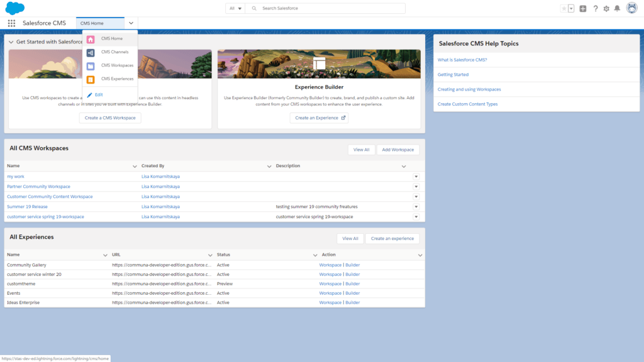Click the CMS Home pink house icon
Viewport: 644px width, 362px height.
[x=91, y=40]
